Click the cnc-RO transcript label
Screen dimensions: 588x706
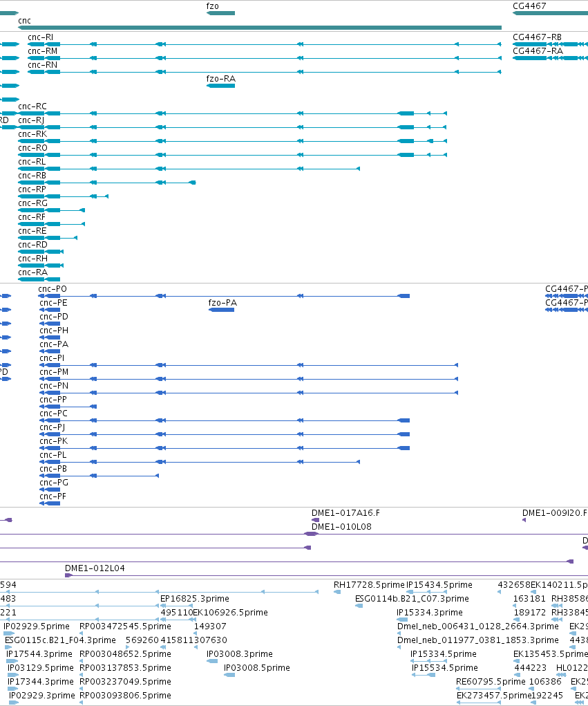pos(33,148)
